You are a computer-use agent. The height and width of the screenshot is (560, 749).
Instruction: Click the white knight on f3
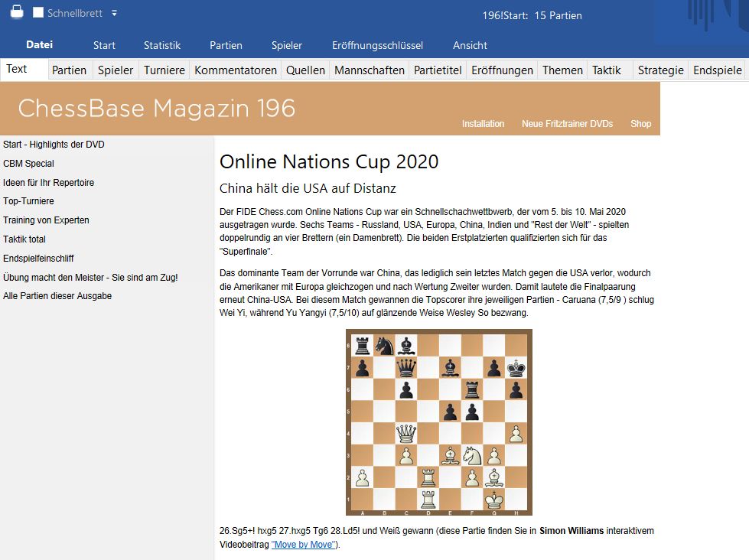pyautogui.click(x=473, y=455)
